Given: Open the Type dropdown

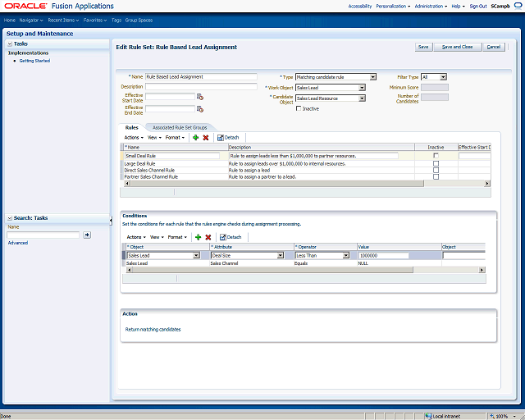Looking at the screenshot, I should click(373, 77).
